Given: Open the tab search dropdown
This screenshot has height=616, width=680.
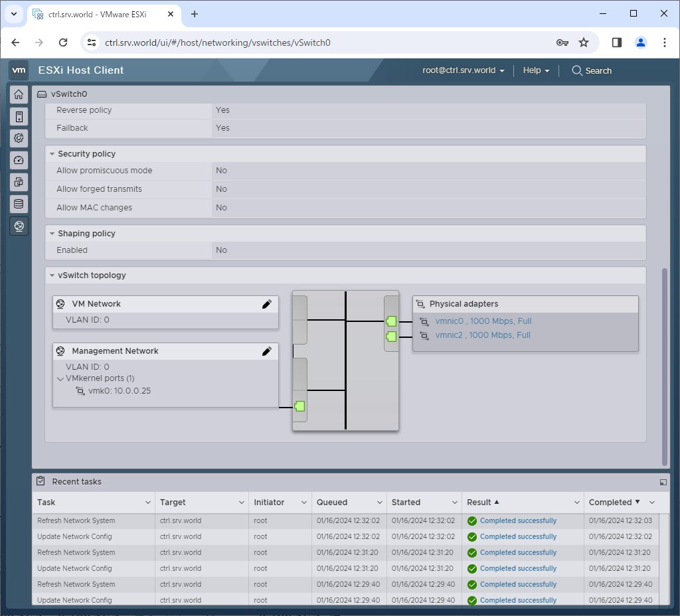Looking at the screenshot, I should coord(14,14).
